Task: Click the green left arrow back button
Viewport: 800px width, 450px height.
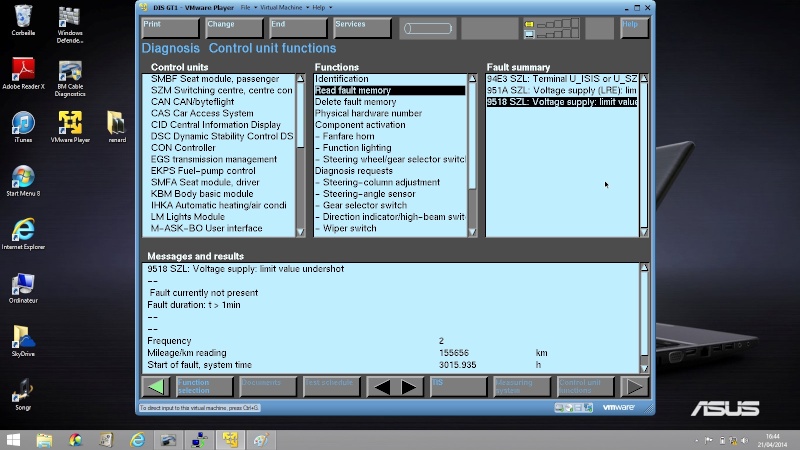Action: point(156,387)
